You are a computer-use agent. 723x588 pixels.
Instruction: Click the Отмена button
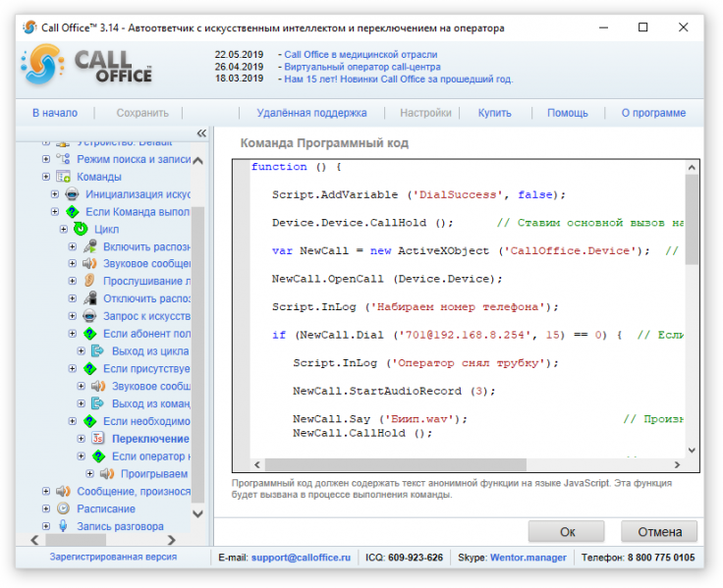tap(659, 532)
